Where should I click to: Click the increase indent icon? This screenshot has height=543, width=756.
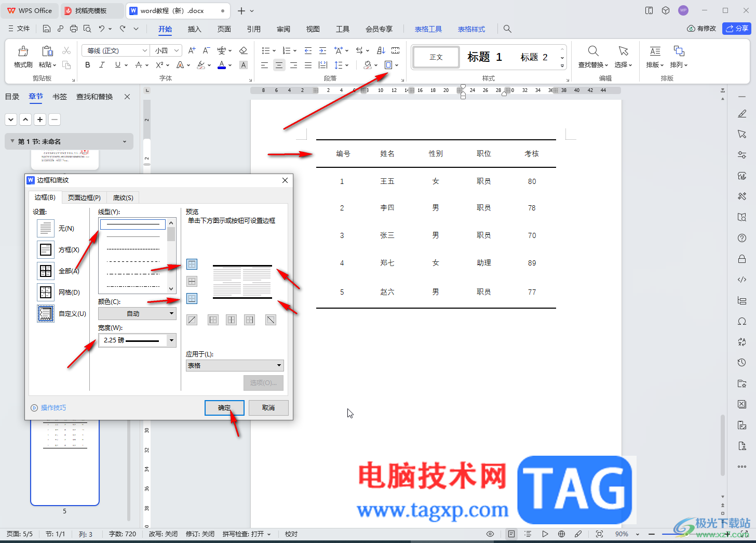tap(322, 50)
